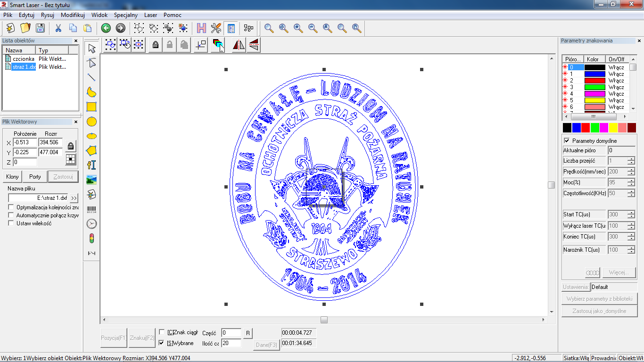Select the polygon drawing tool
Image resolution: width=644 pixels, height=362 pixels.
(x=91, y=150)
